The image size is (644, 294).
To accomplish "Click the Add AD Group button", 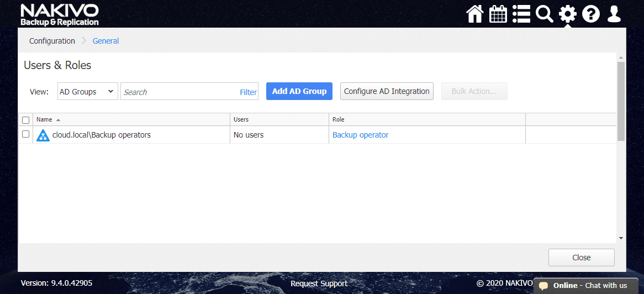I will coord(299,91).
